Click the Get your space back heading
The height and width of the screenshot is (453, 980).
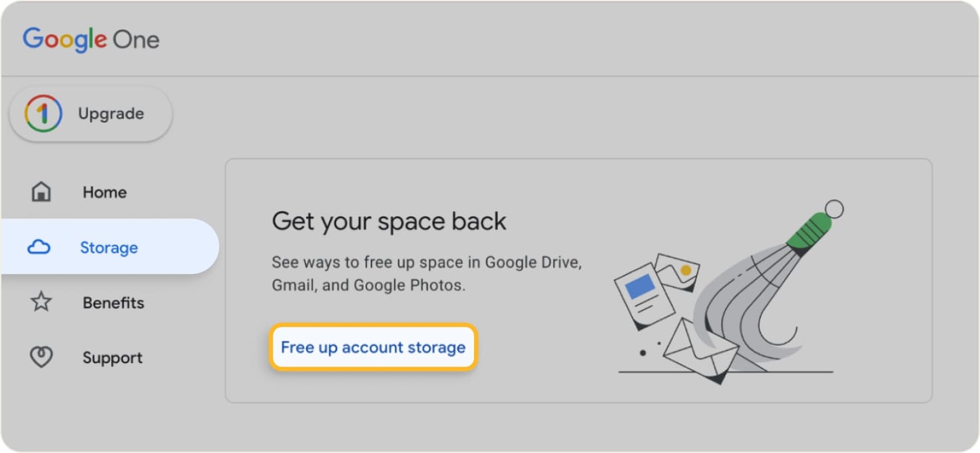(x=389, y=221)
